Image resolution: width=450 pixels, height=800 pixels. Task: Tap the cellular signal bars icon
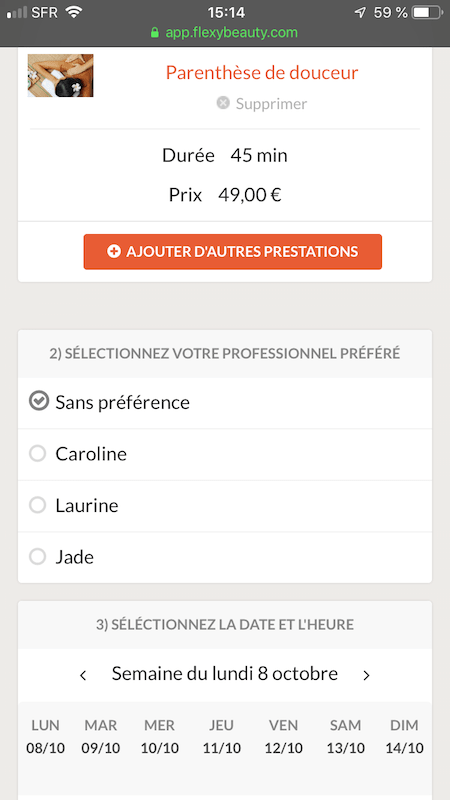17,12
